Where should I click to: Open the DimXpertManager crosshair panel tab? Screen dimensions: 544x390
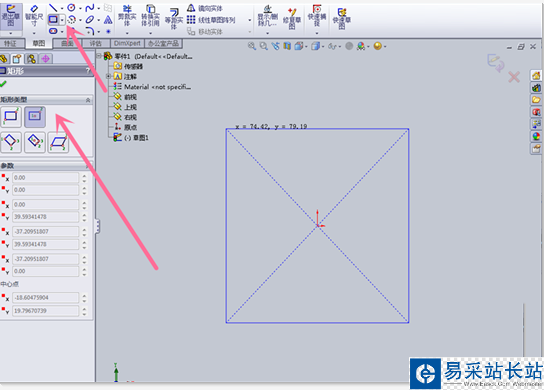tap(45, 59)
